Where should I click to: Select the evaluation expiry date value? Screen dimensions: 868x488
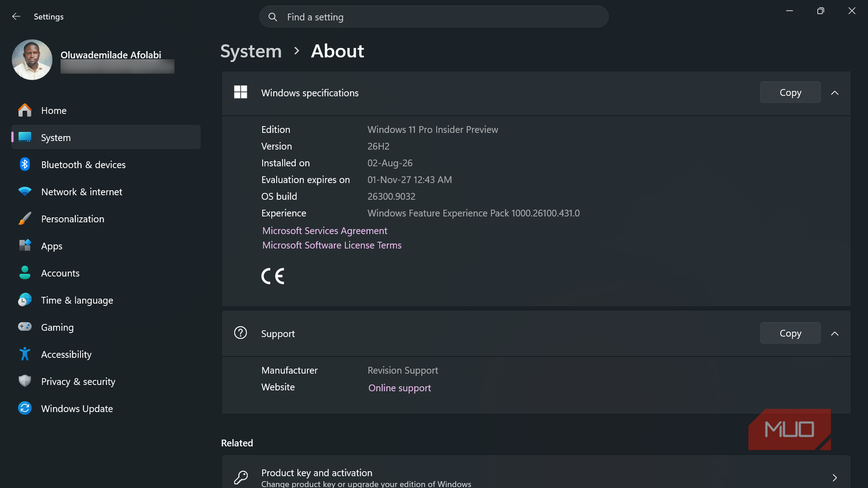point(410,180)
